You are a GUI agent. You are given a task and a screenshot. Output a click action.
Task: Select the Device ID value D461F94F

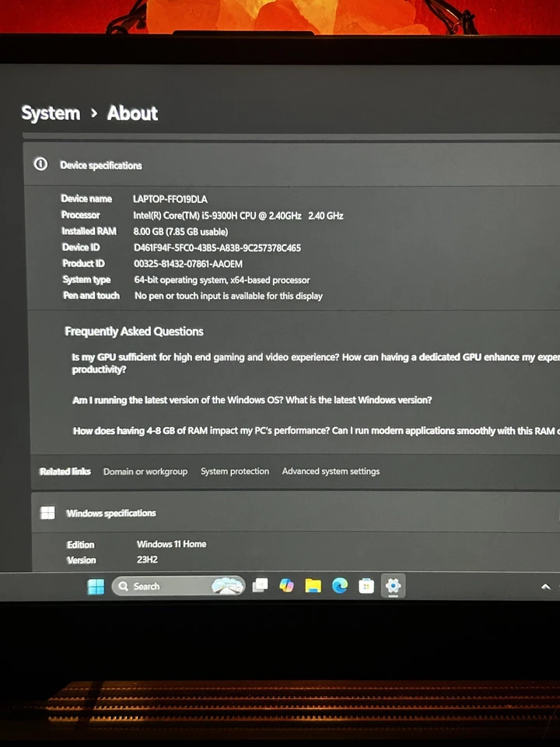click(217, 247)
